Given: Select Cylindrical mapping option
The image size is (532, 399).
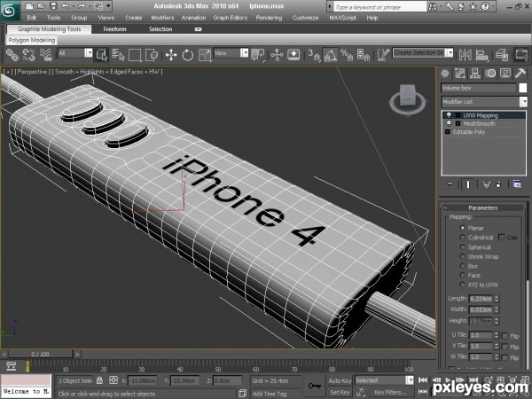Looking at the screenshot, I should [x=462, y=237].
